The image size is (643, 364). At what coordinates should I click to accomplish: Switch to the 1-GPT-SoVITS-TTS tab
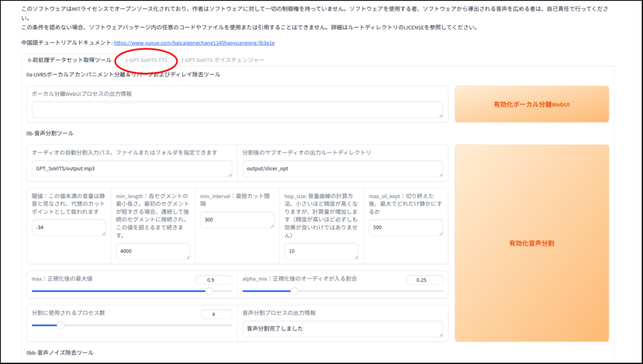146,60
